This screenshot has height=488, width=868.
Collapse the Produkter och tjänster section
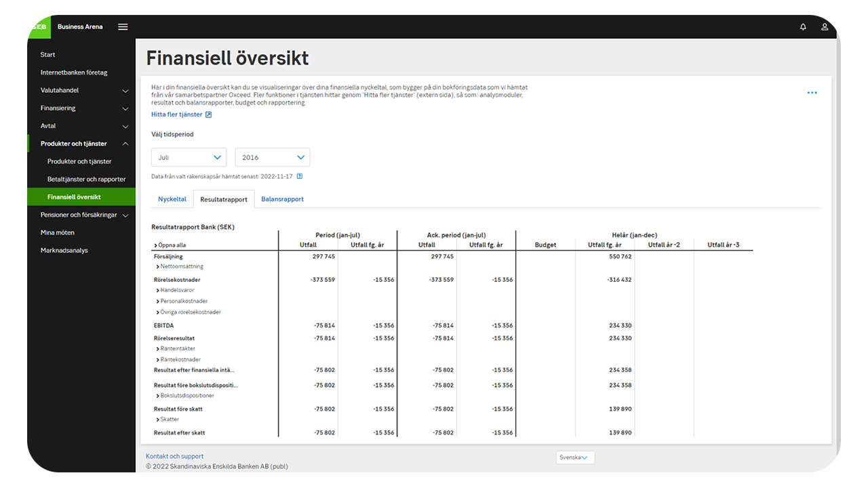(x=125, y=144)
